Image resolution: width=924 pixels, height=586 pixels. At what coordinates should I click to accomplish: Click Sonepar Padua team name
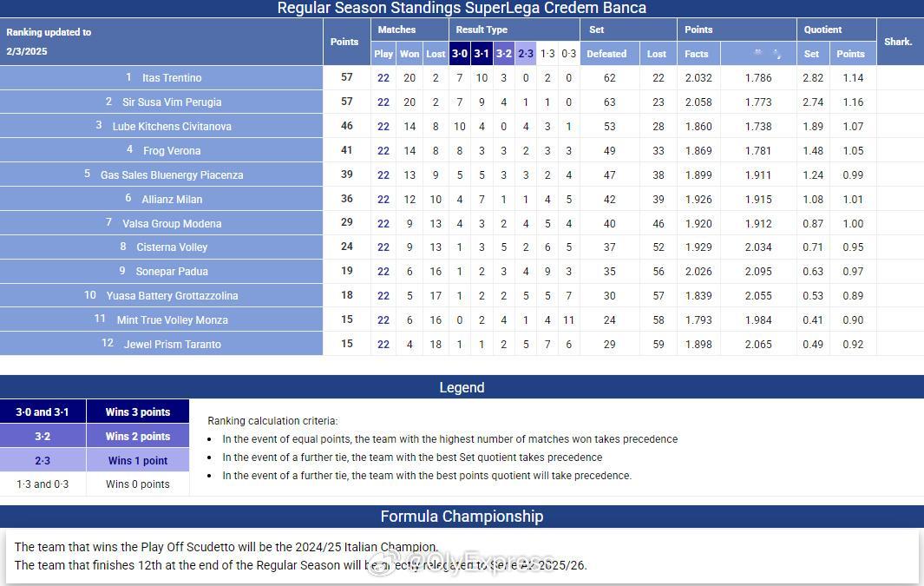click(x=172, y=271)
